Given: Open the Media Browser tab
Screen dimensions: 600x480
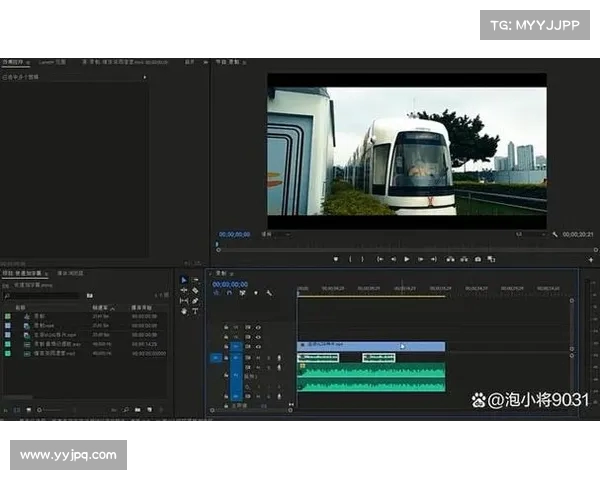Looking at the screenshot, I should coord(70,273).
